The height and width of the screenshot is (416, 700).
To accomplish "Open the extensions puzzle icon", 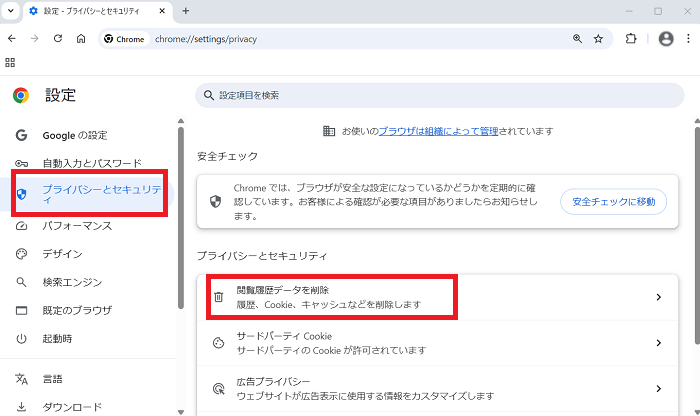I will click(630, 39).
